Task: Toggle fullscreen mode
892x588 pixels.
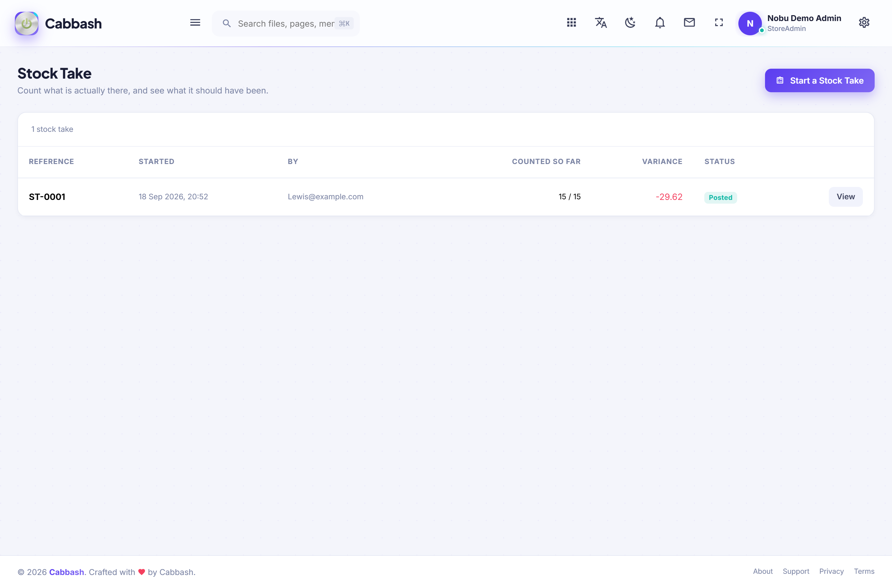Action: pos(719,23)
